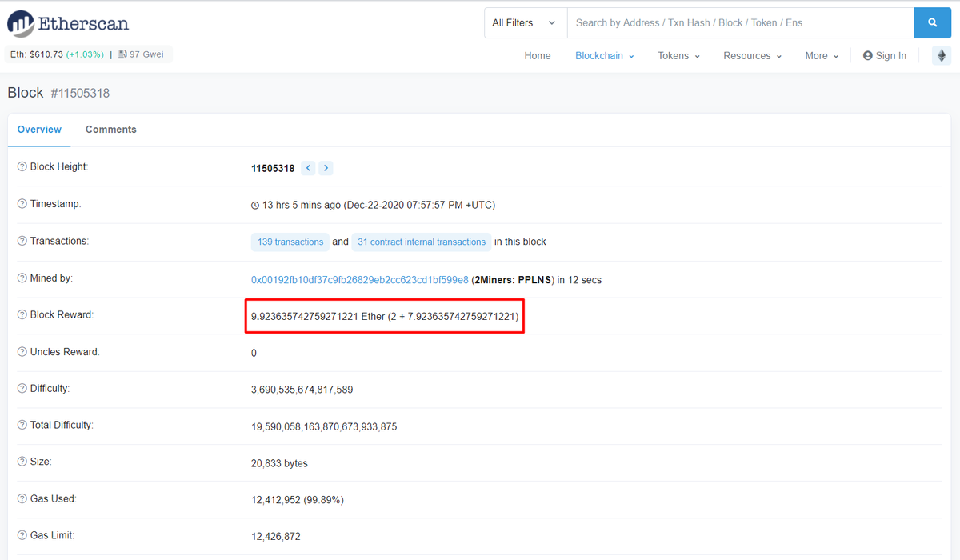
Task: Click help icon beside Gas Limit
Action: coord(22,536)
